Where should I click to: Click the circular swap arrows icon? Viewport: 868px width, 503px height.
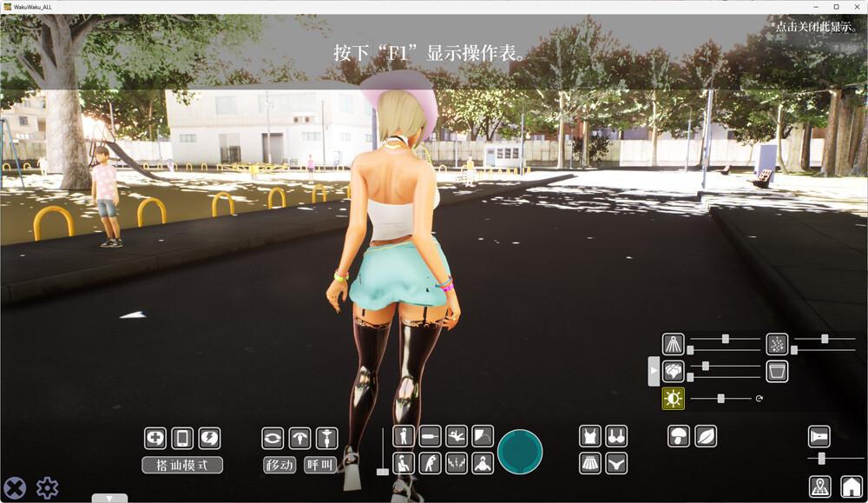pos(273,438)
